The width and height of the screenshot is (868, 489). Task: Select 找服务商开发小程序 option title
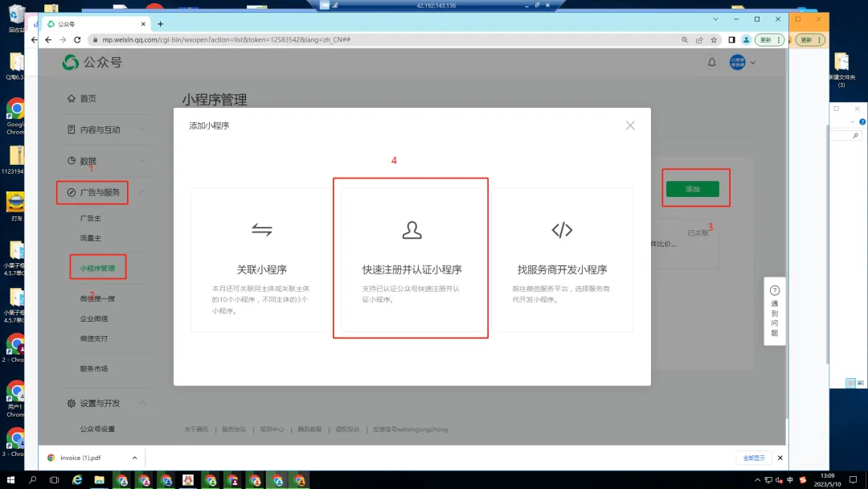[562, 269]
